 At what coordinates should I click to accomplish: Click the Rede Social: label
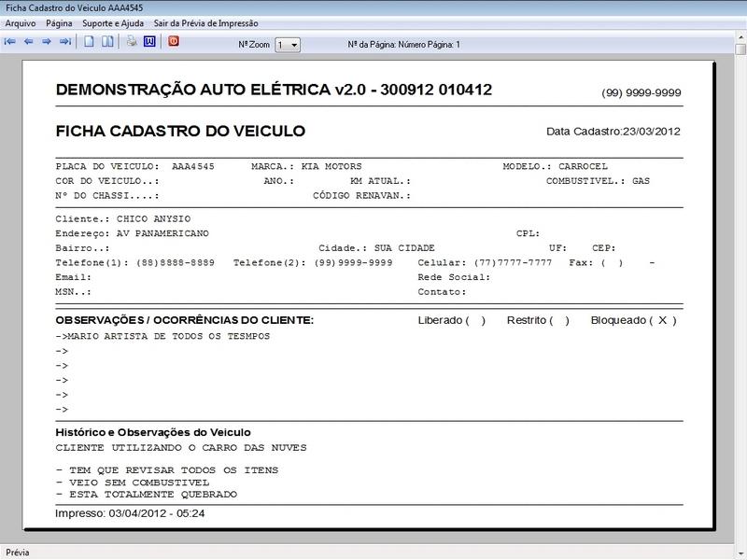coord(454,277)
